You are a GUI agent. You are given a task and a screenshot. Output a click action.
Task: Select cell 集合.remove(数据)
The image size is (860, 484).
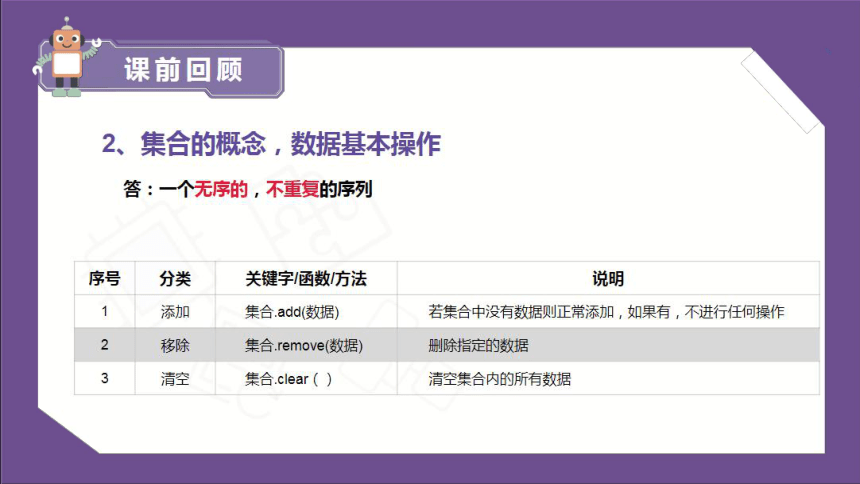pyautogui.click(x=304, y=345)
